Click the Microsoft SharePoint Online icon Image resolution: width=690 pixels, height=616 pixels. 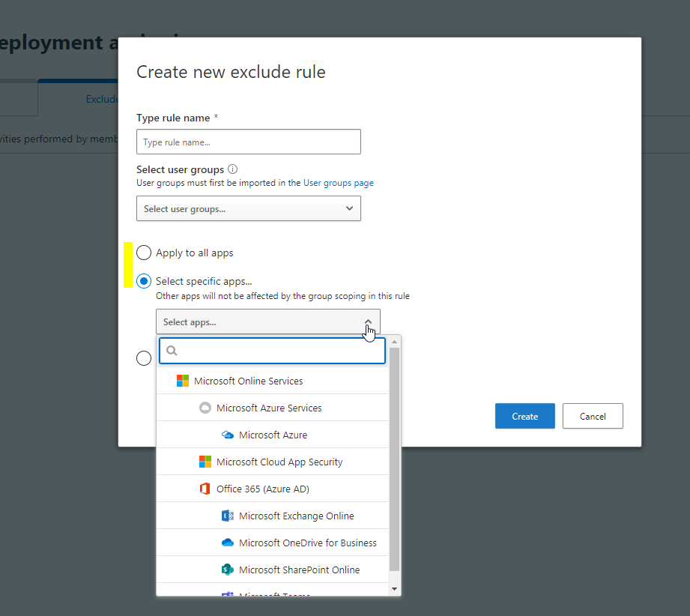[x=228, y=570]
